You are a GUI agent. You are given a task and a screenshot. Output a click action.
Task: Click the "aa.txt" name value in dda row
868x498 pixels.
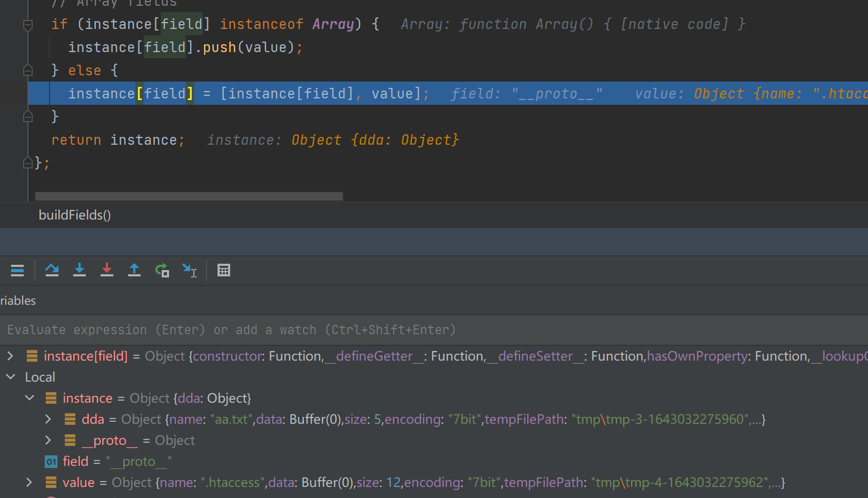[231, 419]
